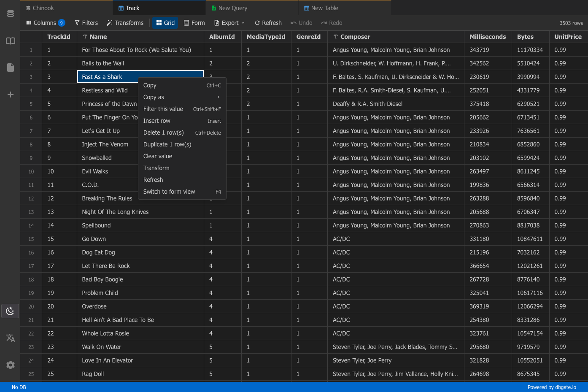This screenshot has width=588, height=392.
Task: Click the Refresh toolbar button
Action: (268, 23)
